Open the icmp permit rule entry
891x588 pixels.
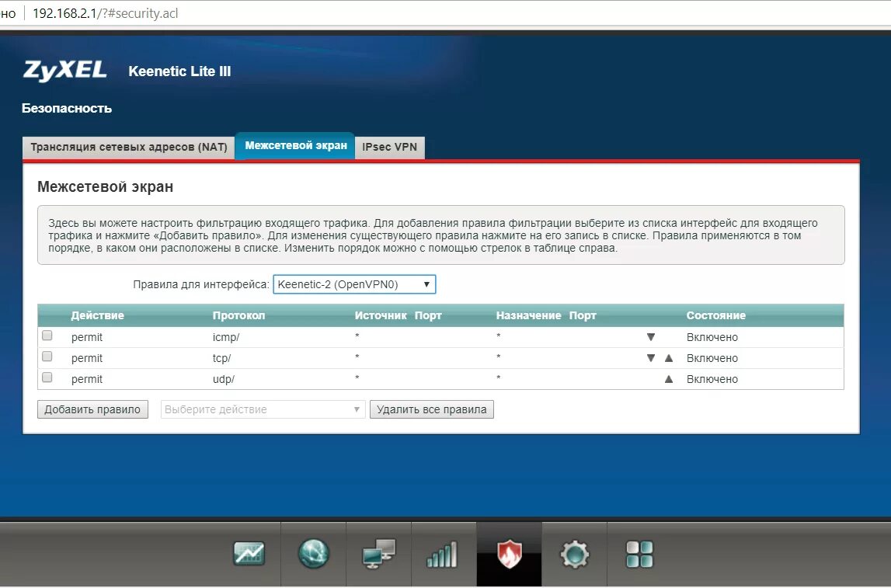440,337
